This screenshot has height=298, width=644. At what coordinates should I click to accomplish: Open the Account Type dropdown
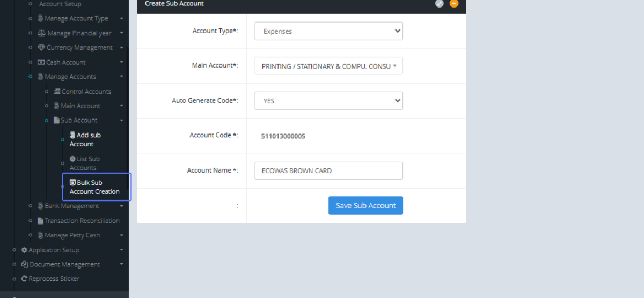328,31
